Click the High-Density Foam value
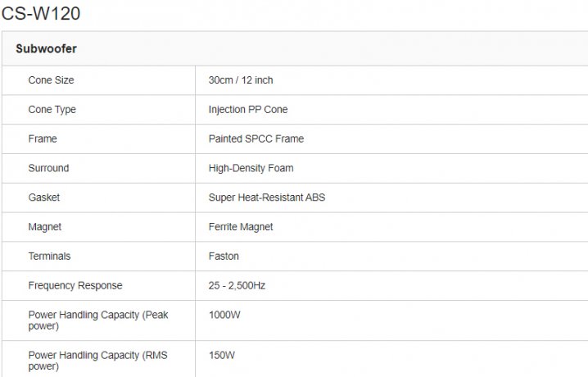This screenshot has width=588, height=377. [251, 169]
